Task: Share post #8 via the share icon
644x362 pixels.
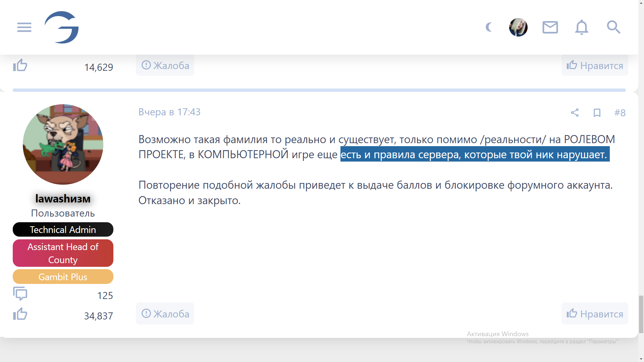Action: point(575,113)
